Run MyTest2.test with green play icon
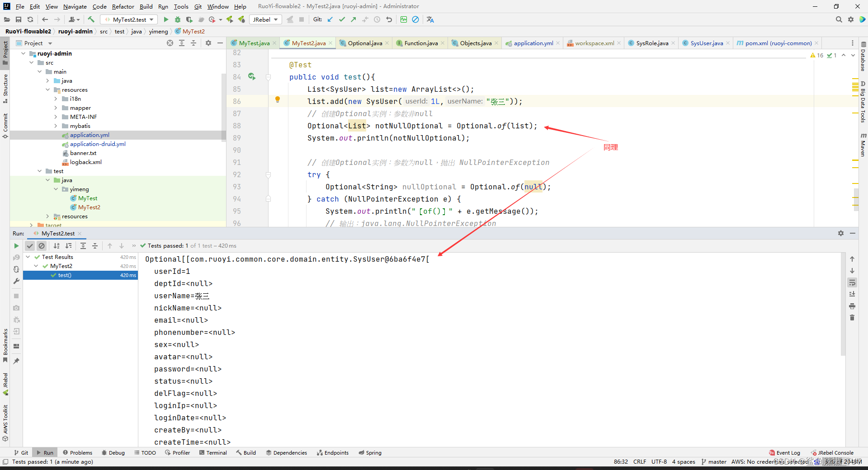Screen dimensions: 868x470 166,19
